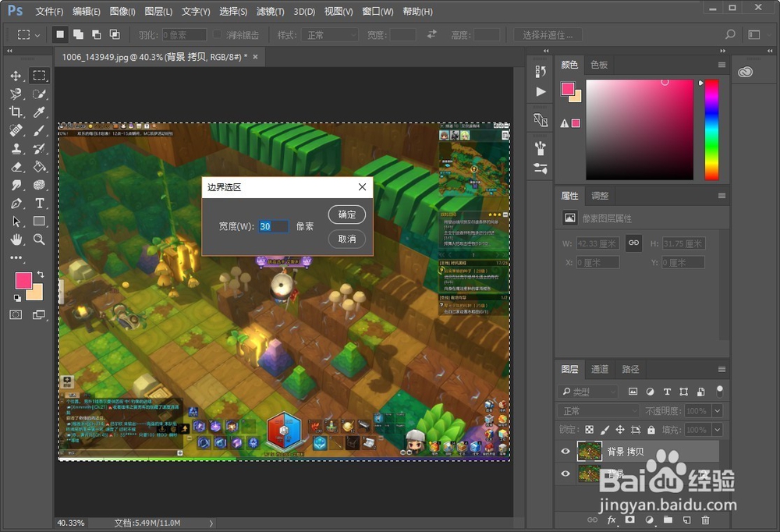Image resolution: width=780 pixels, height=532 pixels.
Task: Add a layer mask
Action: click(629, 520)
